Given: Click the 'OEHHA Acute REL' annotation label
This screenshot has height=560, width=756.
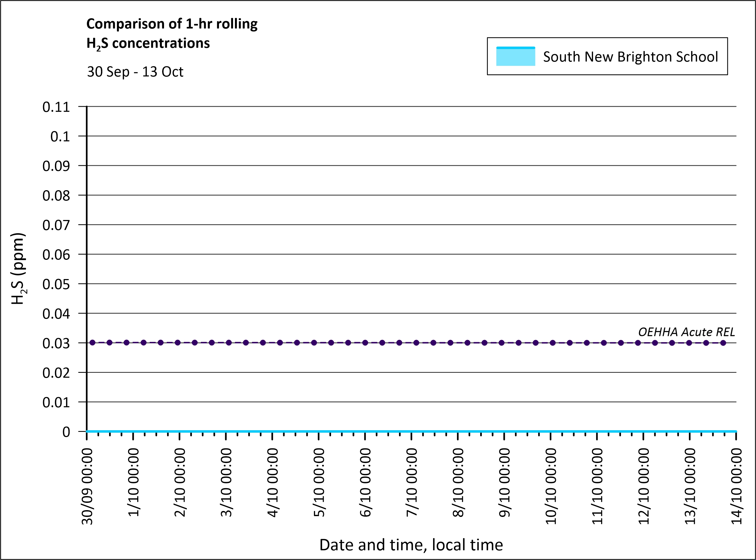Looking at the screenshot, I should 686,332.
